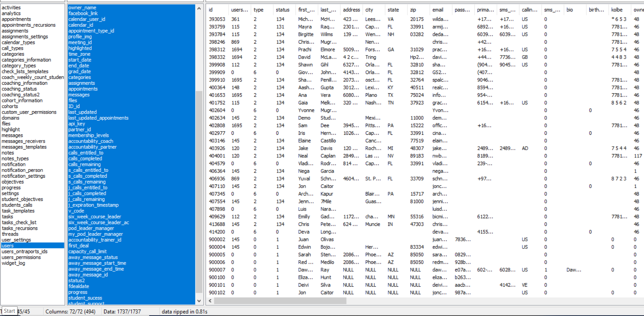Choose the widget_log table
644x316 pixels.
pyautogui.click(x=13, y=263)
